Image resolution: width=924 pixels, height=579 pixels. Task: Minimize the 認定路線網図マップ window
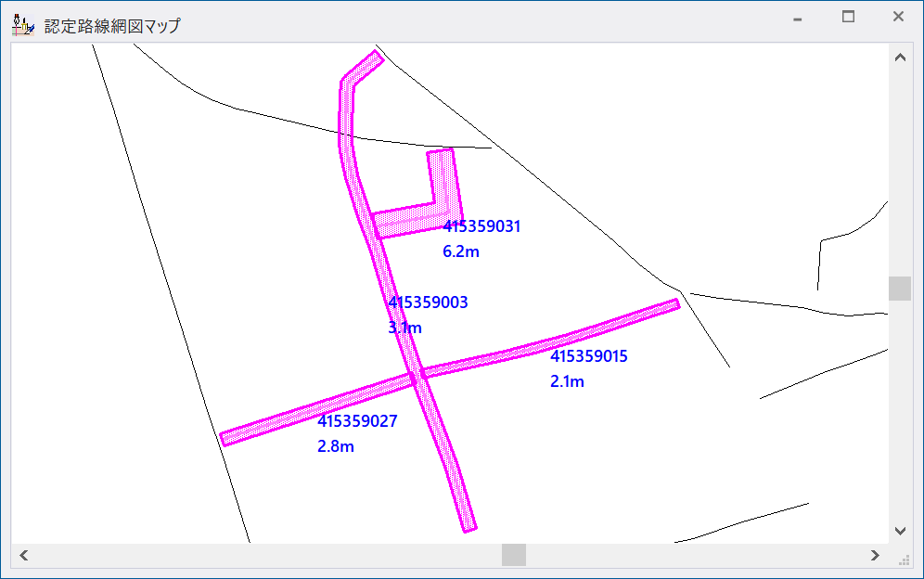797,19
